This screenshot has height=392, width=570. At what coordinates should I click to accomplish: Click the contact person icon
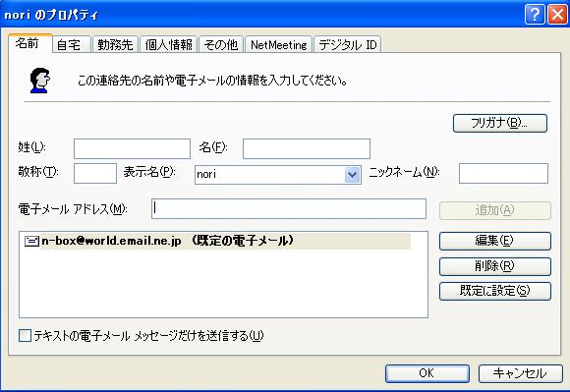(x=39, y=81)
